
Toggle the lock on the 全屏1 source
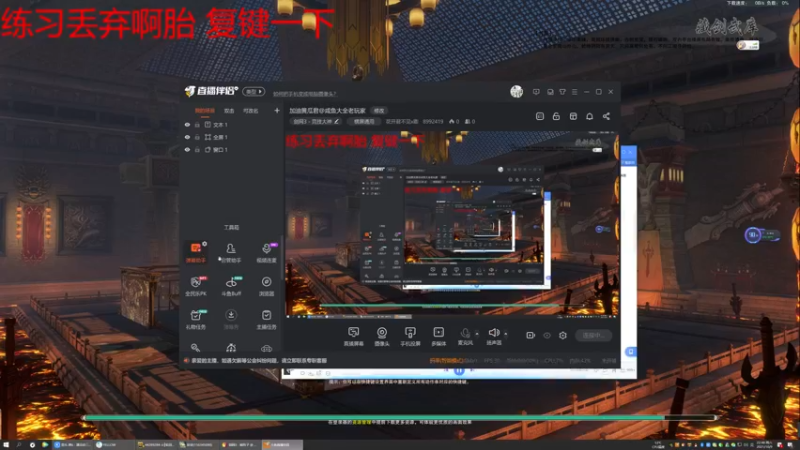point(197,137)
